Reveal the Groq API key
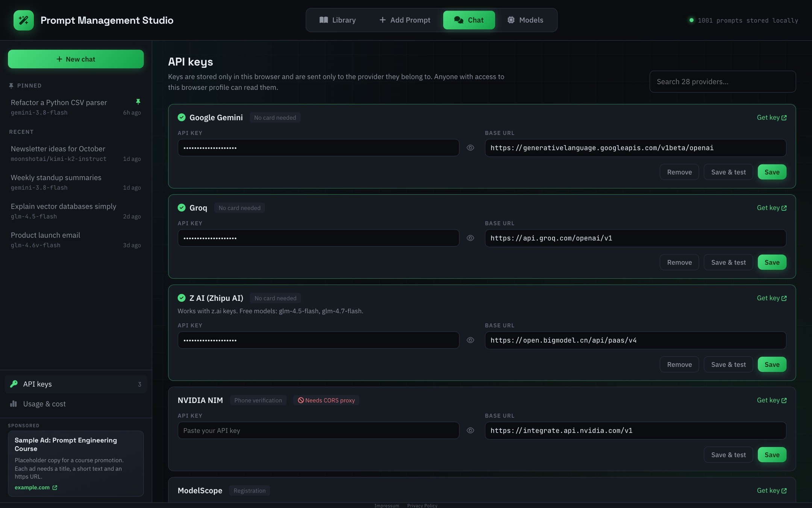 470,238
